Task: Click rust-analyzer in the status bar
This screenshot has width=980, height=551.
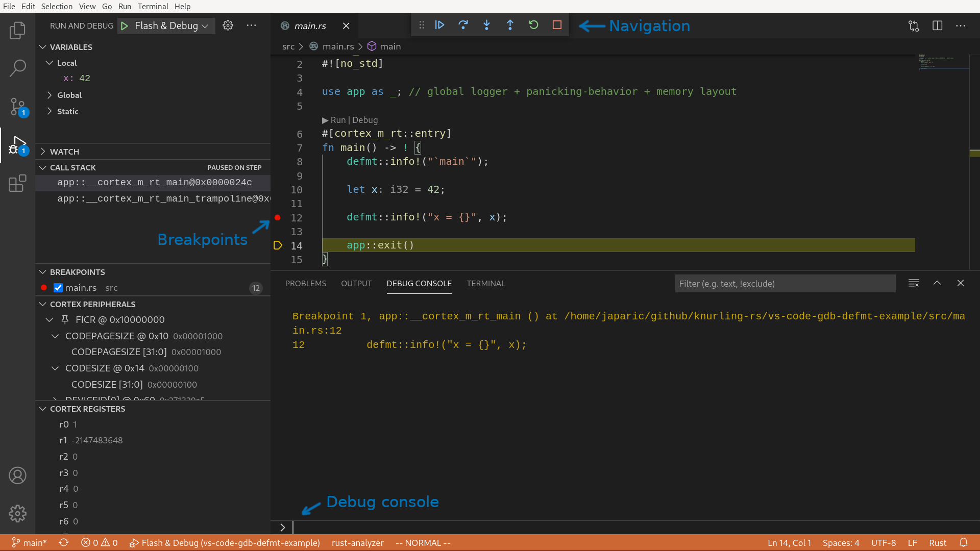Action: [x=357, y=543]
